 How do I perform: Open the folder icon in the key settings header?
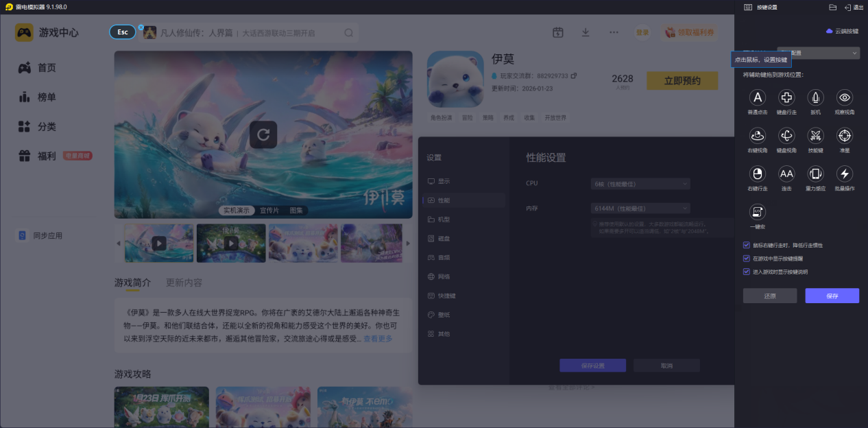(833, 7)
